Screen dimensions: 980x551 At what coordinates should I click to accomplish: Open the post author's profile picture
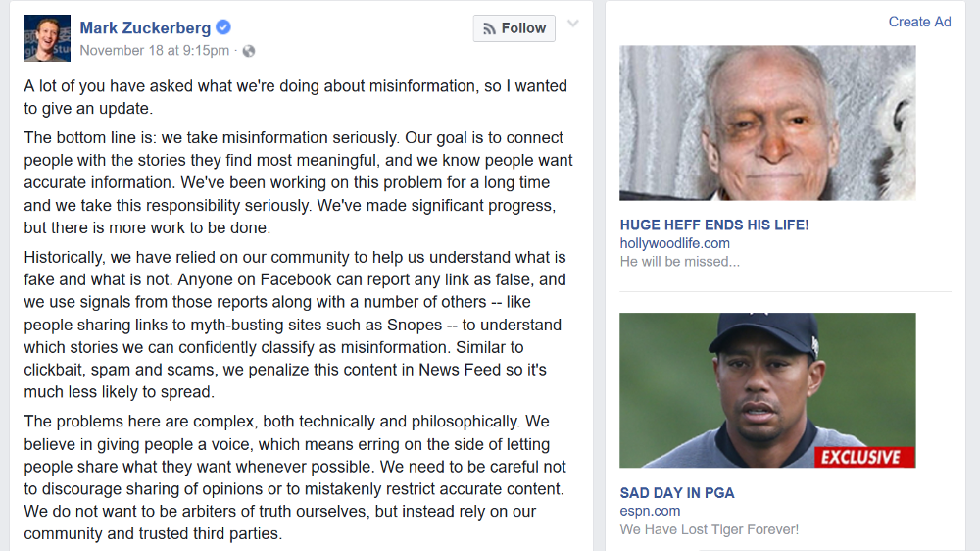pos(47,38)
